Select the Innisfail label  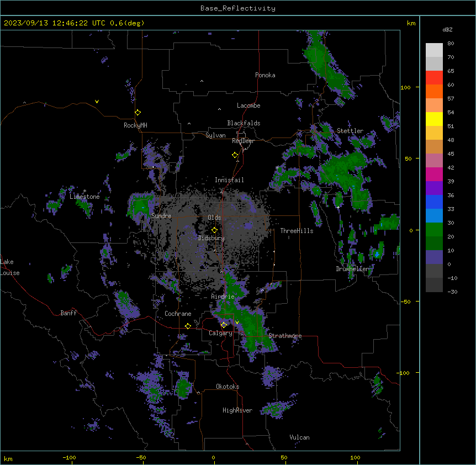[x=229, y=180]
